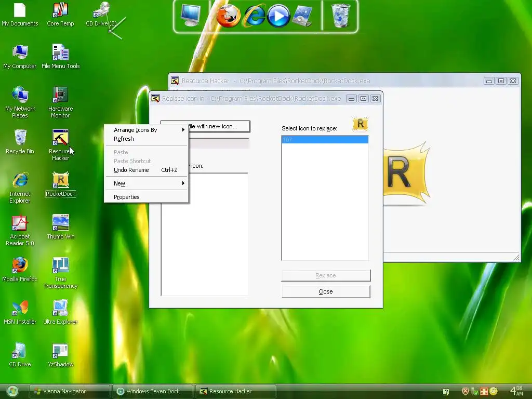Click the grayed Paste Shortcut entry
Screen dimensions: 532x399
click(x=146, y=161)
